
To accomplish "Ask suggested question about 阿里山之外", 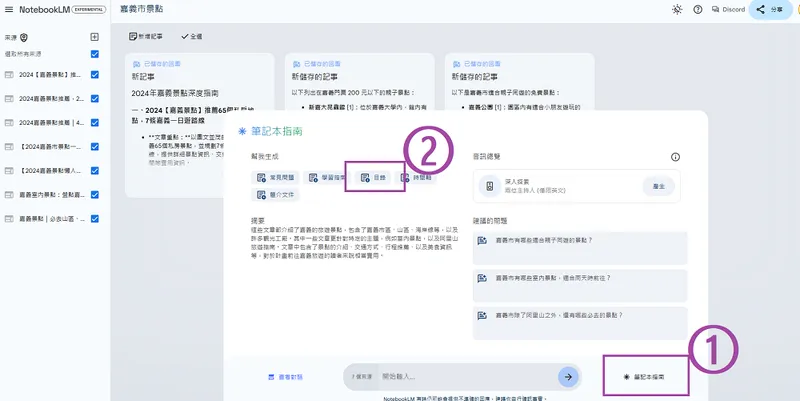I will pos(580,323).
